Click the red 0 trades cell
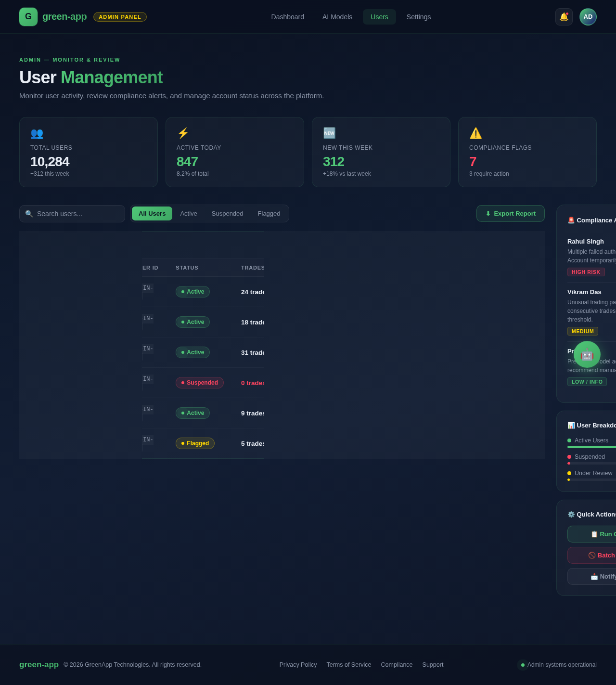Viewport: 616px width, 685px height. click(x=253, y=383)
